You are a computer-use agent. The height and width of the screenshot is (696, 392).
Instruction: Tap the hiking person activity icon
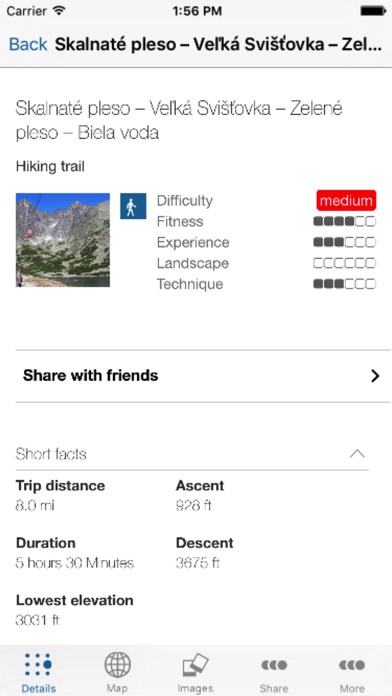pos(133,206)
